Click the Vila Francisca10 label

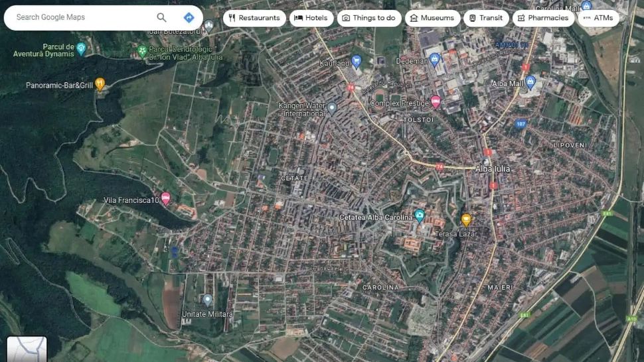(x=131, y=200)
